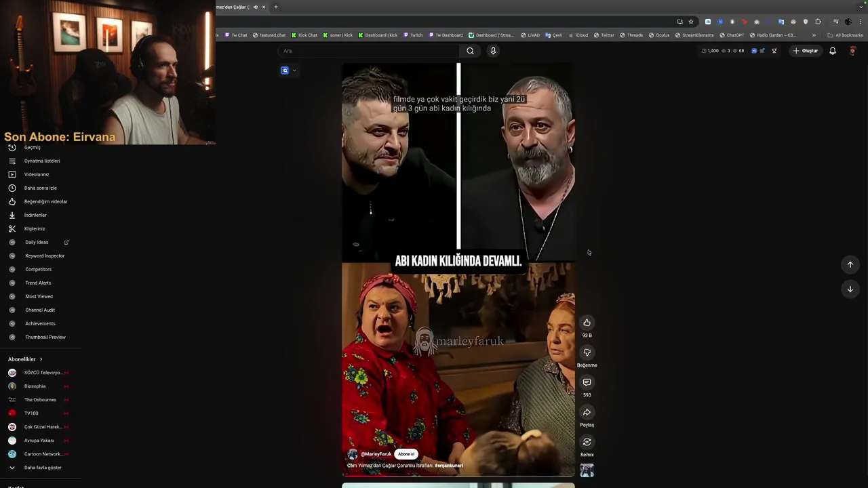Like the short with thumbs up
This screenshot has height=488, width=868.
coord(587,323)
